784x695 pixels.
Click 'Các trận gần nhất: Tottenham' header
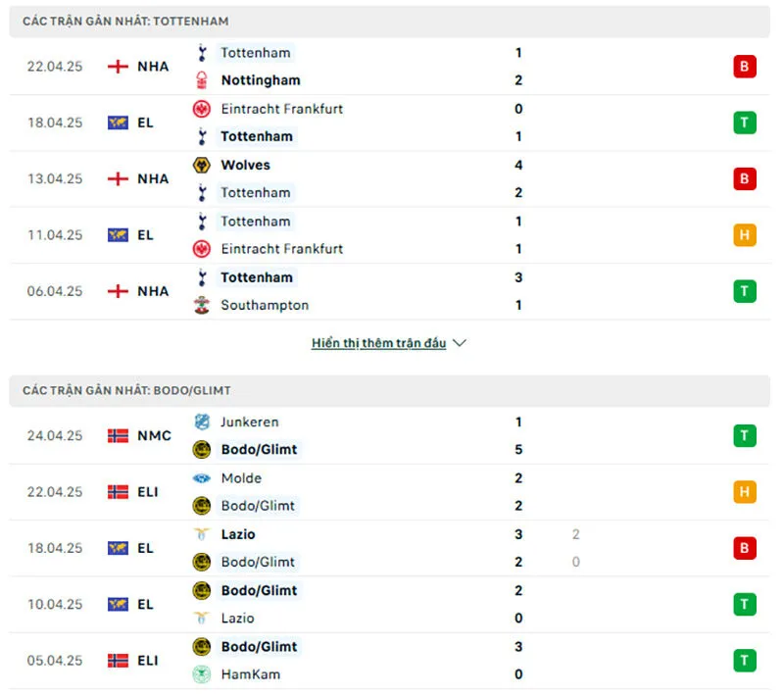(x=126, y=21)
